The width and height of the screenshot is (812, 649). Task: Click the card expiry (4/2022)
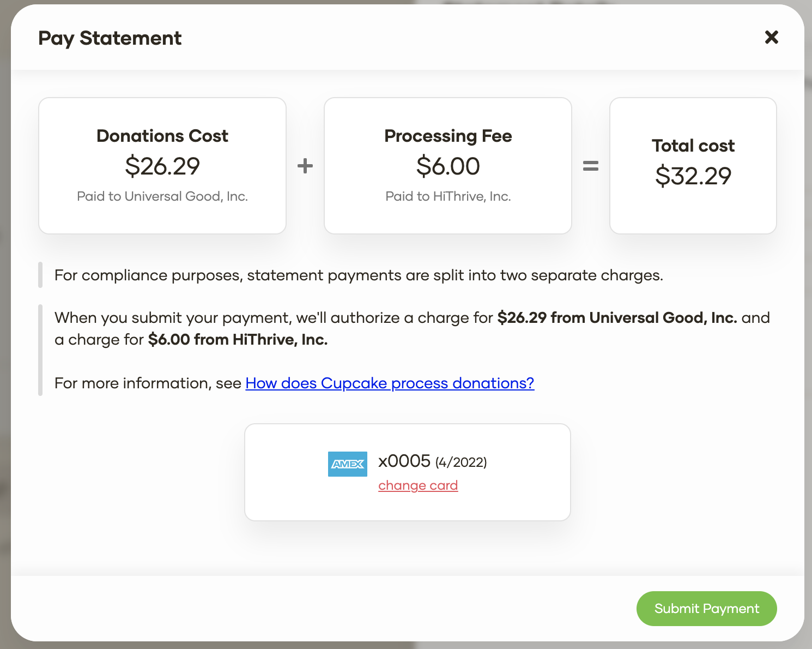pyautogui.click(x=461, y=462)
